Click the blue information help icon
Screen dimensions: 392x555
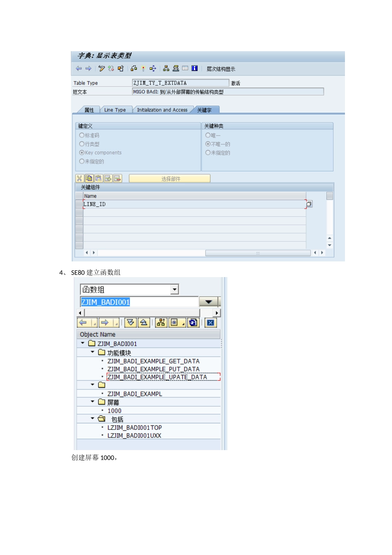[x=195, y=69]
